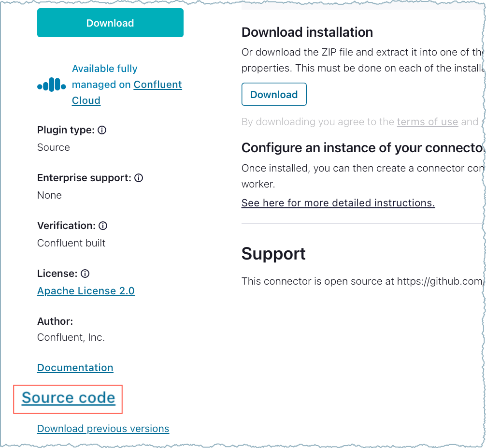This screenshot has width=486, height=448.
Task: Click the info icon next to Plugin type
Action: click(102, 130)
